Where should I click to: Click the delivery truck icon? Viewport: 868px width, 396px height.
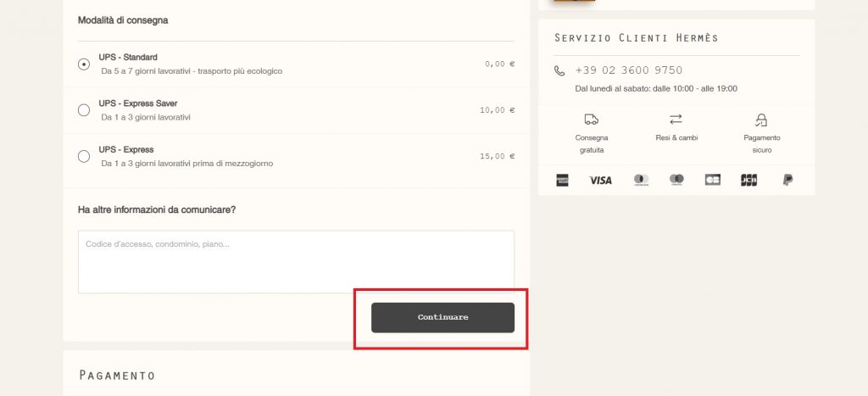(592, 120)
